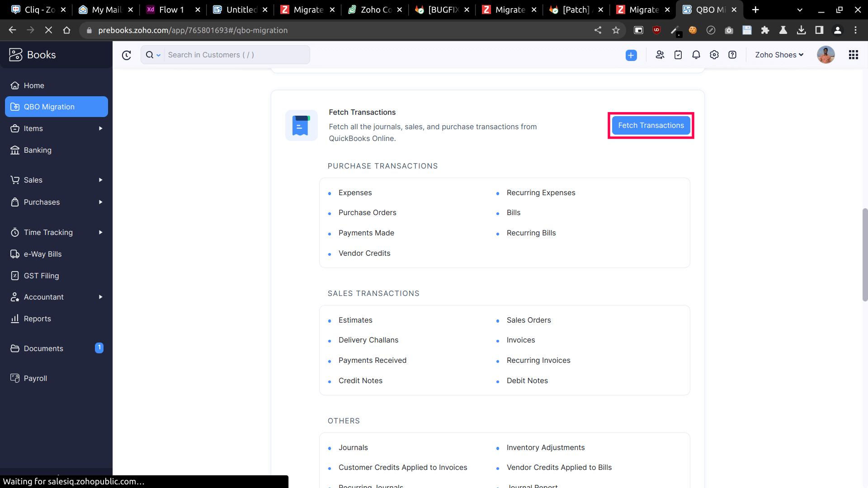868x488 pixels.
Task: Open the Zoho Shoes organization dropdown
Action: pyautogui.click(x=779, y=55)
